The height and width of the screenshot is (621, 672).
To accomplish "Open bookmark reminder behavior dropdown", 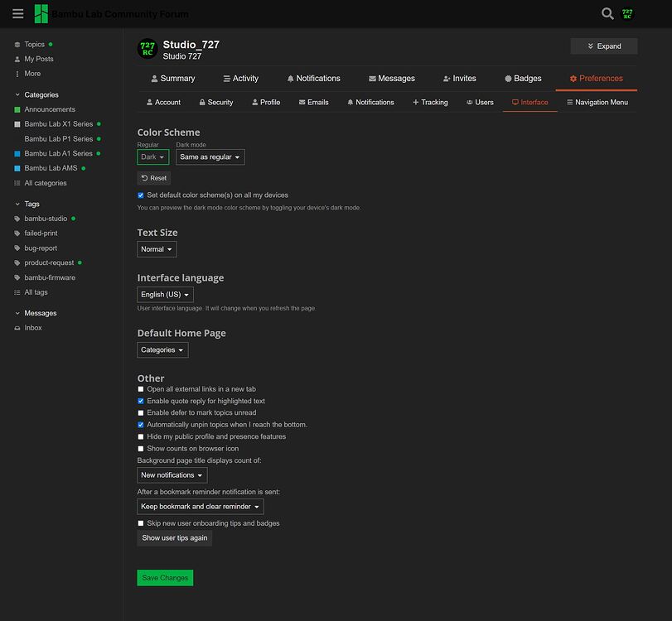I will pos(201,507).
